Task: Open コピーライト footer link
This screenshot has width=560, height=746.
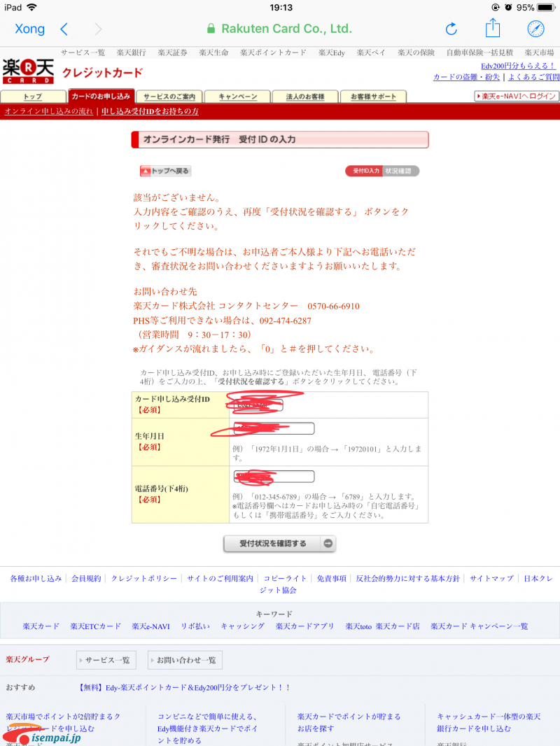Action: 285,579
